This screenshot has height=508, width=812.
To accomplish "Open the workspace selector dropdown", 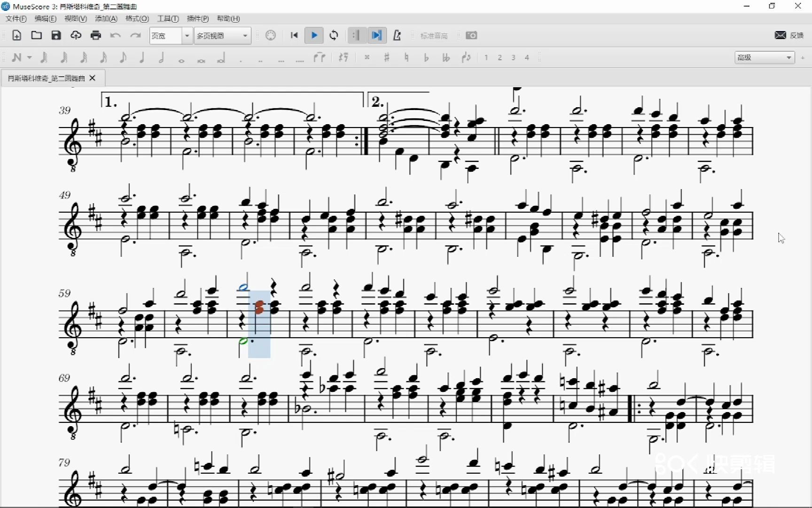I will point(765,57).
